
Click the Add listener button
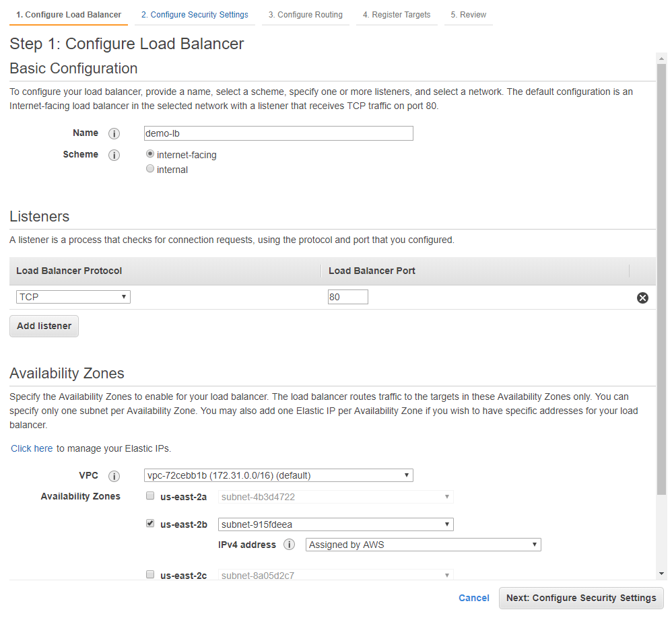pos(44,326)
